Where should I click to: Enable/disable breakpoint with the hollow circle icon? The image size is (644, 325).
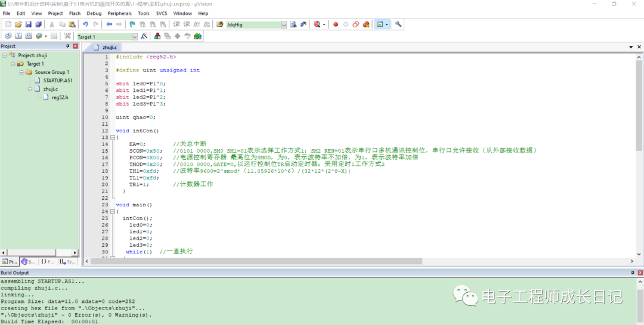click(x=346, y=24)
